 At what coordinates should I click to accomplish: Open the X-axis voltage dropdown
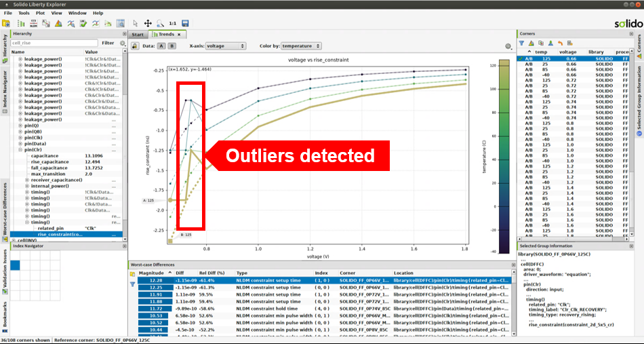226,46
